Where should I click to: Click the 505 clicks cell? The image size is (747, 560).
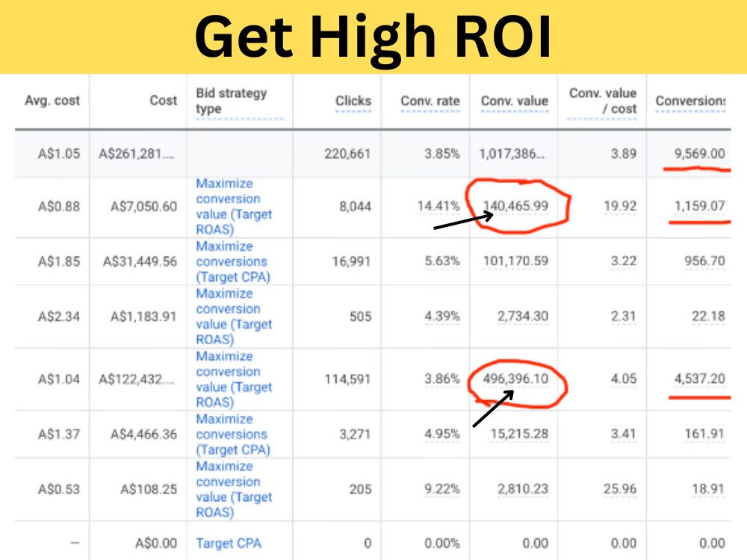pyautogui.click(x=360, y=316)
